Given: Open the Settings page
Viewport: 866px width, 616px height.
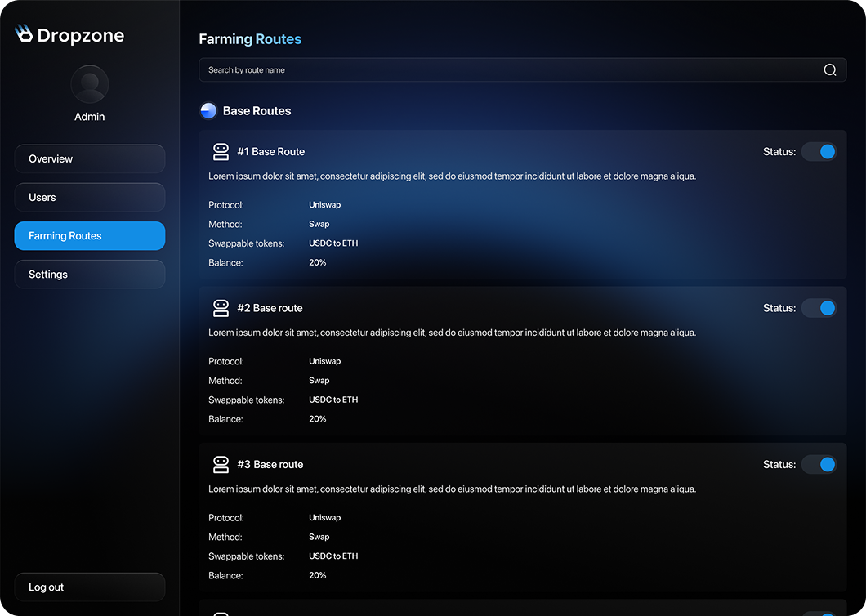Looking at the screenshot, I should (89, 274).
